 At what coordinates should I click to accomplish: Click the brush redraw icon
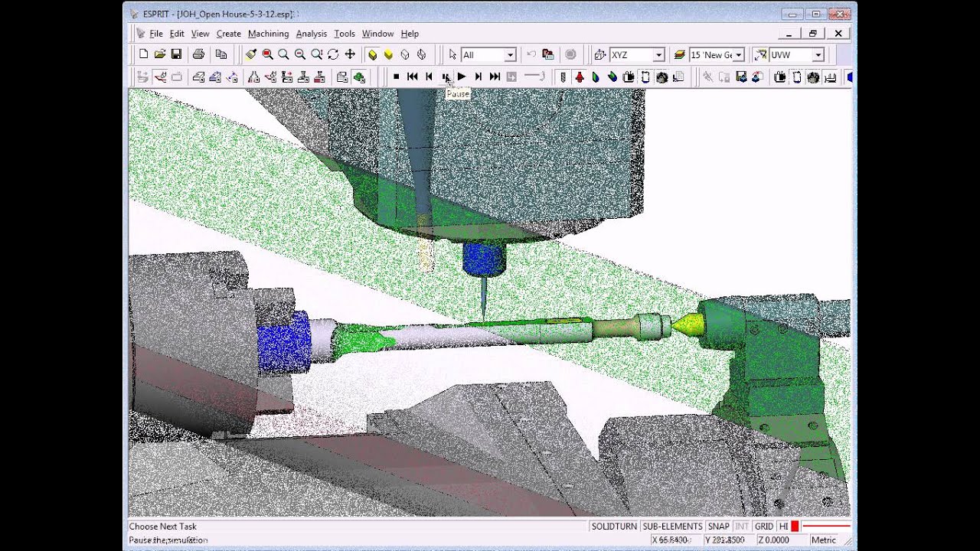251,54
